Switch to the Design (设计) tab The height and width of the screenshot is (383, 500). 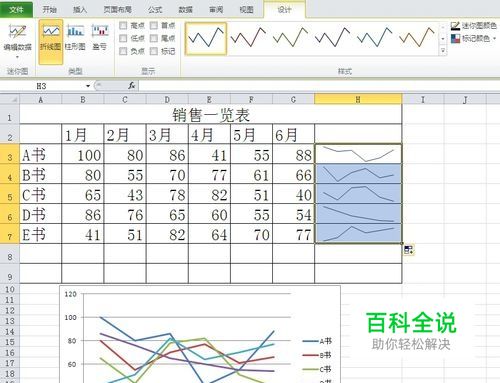(x=284, y=10)
